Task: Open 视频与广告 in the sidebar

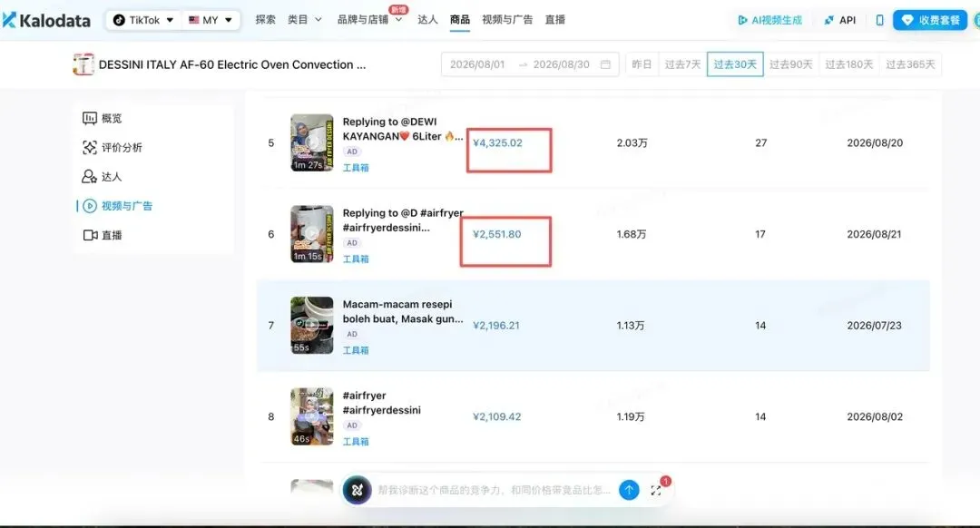Action: point(117,206)
